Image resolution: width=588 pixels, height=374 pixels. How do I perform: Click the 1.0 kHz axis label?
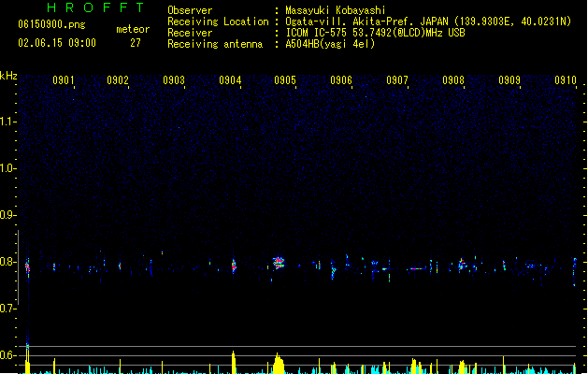click(x=7, y=168)
